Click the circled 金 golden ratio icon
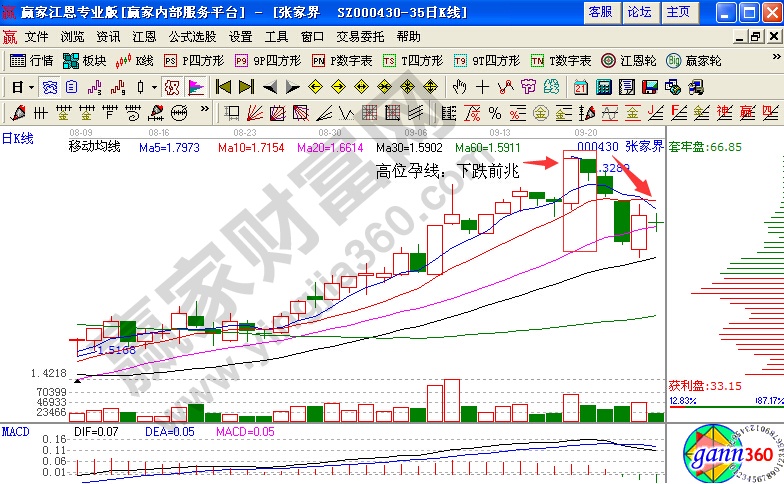The image size is (784, 484). (540, 114)
